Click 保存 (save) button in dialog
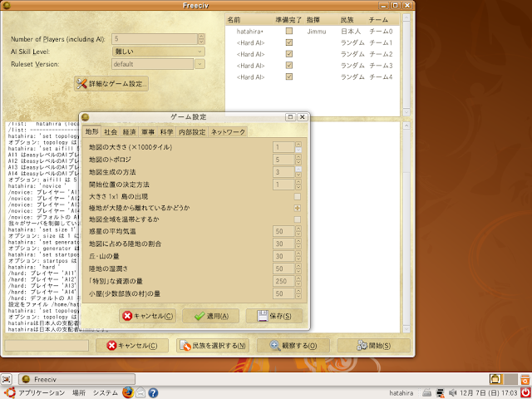The width and height of the screenshot is (532, 399). pyautogui.click(x=274, y=316)
